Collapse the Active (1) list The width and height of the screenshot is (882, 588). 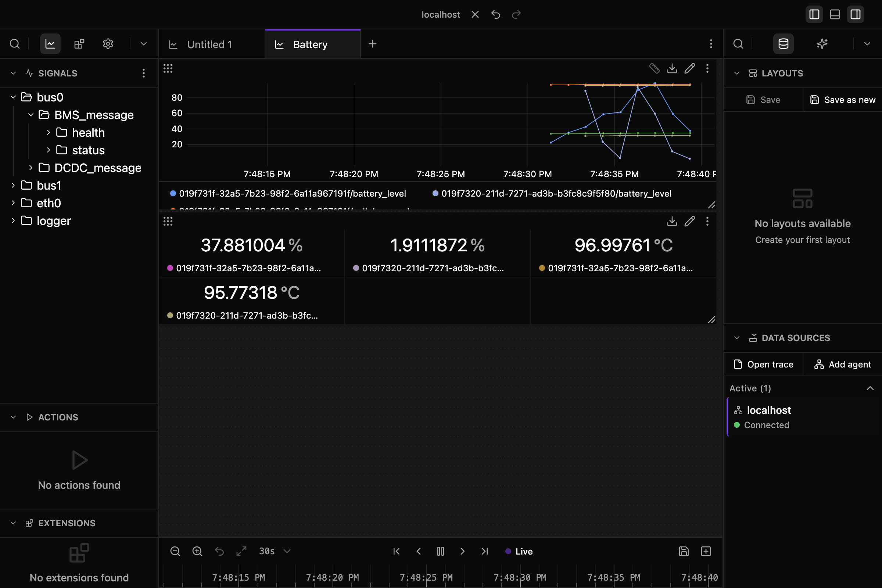point(870,388)
